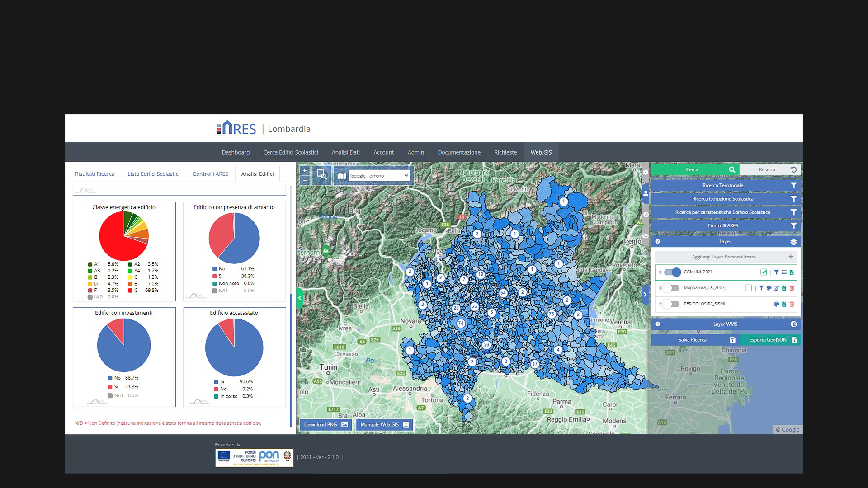This screenshot has height=488, width=868.
Task: Click the map zoom in plus button
Action: pyautogui.click(x=305, y=171)
